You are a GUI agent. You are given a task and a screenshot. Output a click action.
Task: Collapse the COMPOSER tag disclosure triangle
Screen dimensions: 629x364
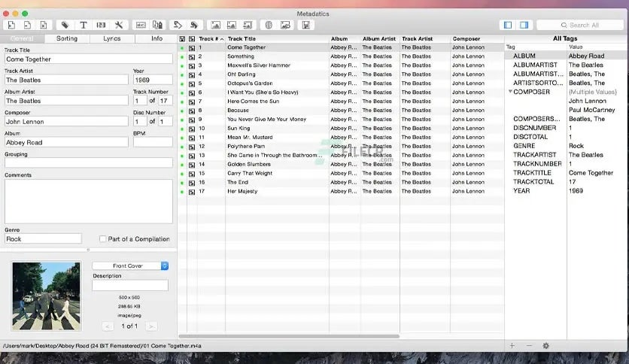tap(510, 92)
